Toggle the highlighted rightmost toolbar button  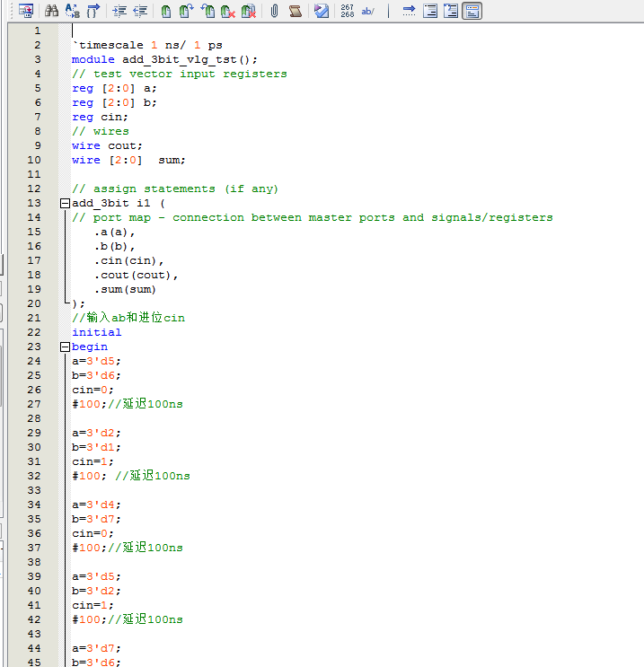472,11
